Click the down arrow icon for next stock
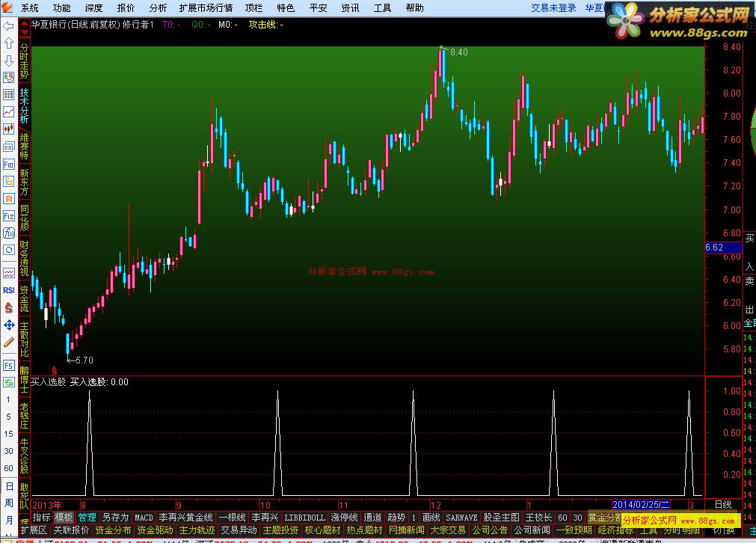The image size is (756, 543). pos(8,61)
